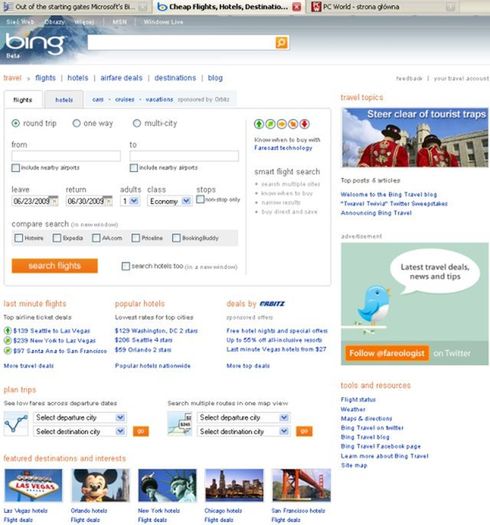Click Follow @fareologist button

[387, 353]
